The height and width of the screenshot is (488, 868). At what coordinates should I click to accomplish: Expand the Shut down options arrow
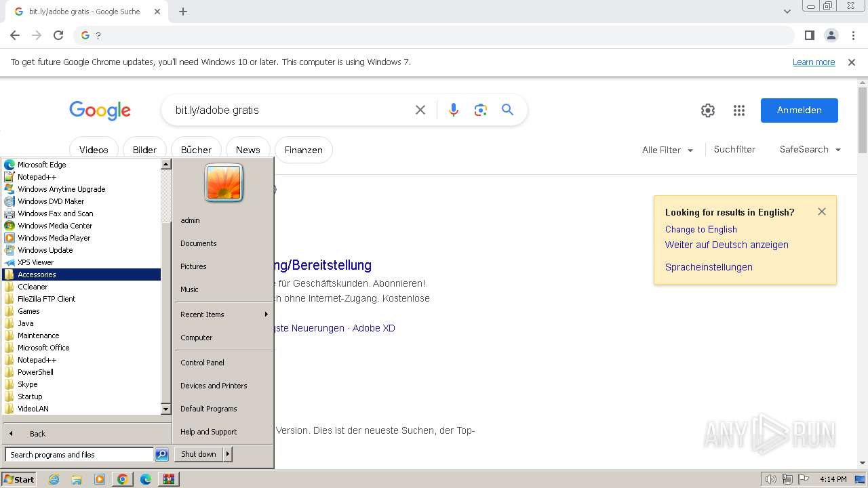228,454
